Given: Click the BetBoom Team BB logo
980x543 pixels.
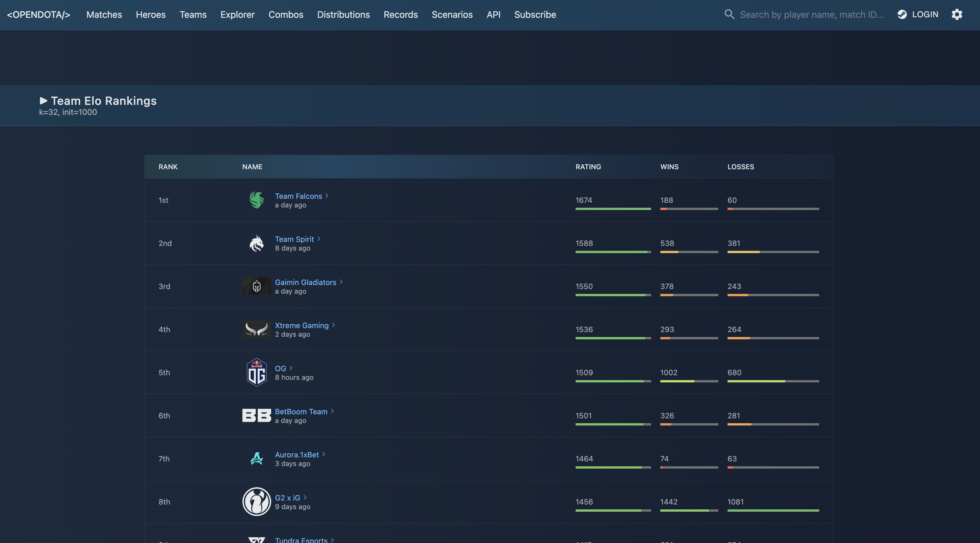Looking at the screenshot, I should coord(257,415).
